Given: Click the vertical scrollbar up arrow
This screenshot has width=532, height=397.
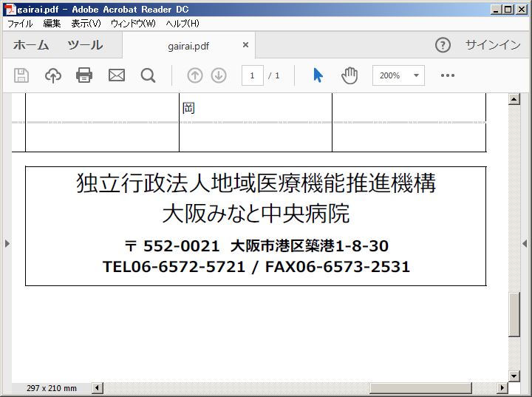Looking at the screenshot, I should click(514, 99).
